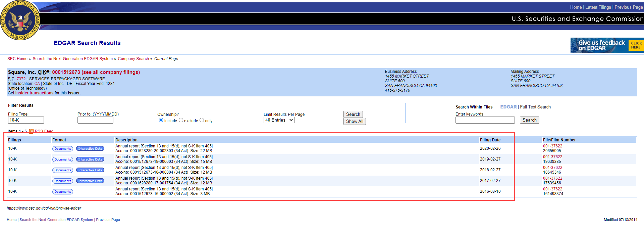
Task: Open the insider transactions link
Action: [34, 93]
